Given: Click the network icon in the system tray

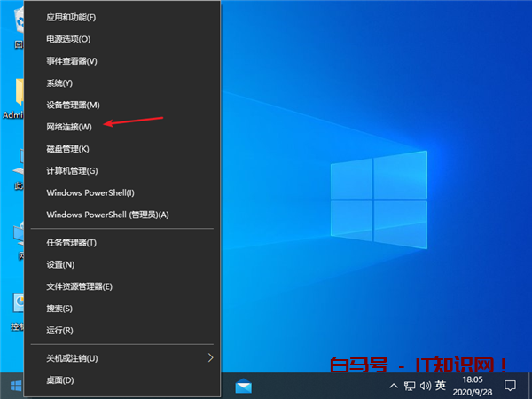Looking at the screenshot, I should (409, 386).
